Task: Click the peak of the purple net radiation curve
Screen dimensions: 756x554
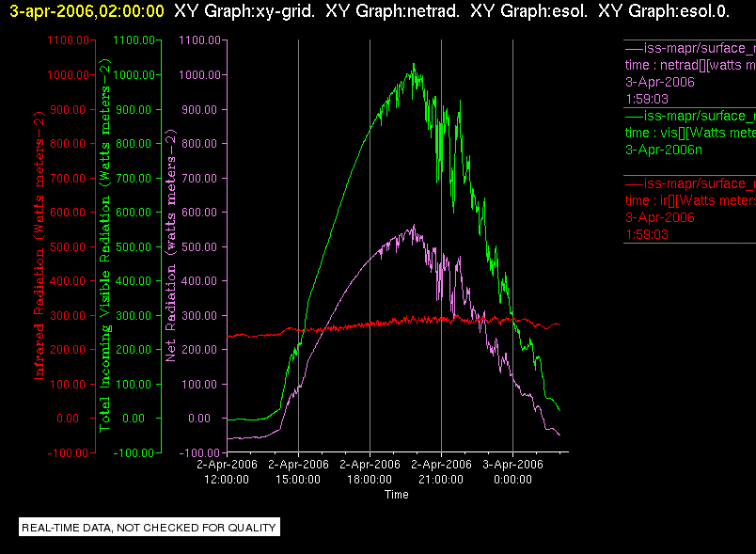Action: pos(414,226)
